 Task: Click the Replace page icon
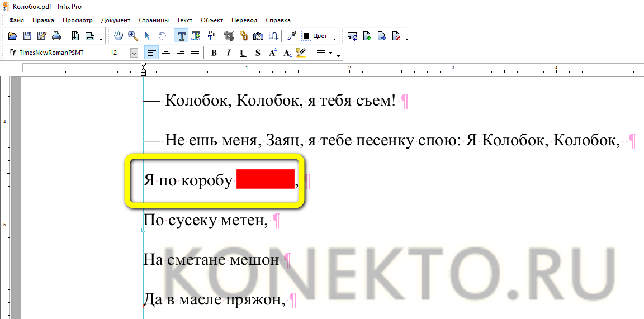(352, 36)
